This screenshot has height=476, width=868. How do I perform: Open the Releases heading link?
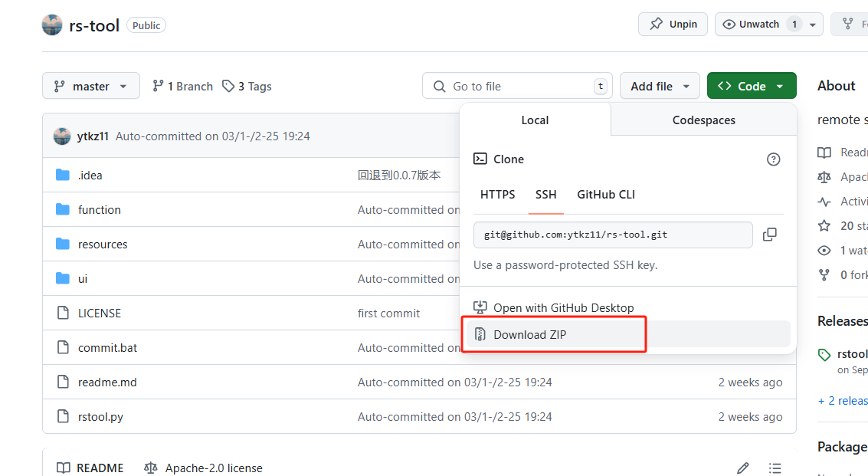[843, 321]
